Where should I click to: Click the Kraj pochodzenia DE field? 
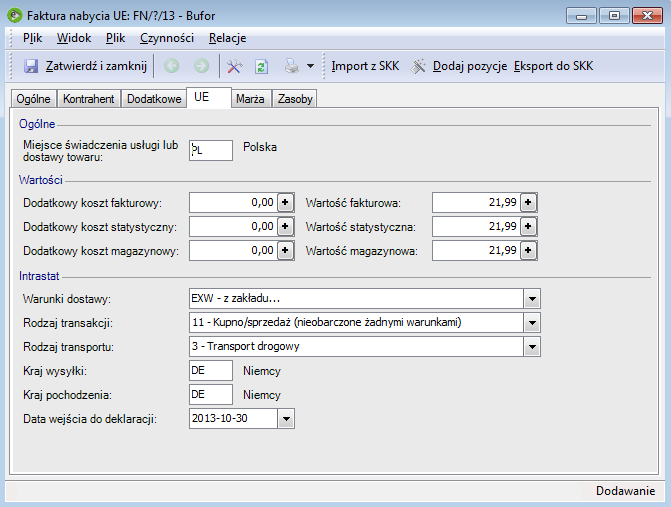tap(211, 394)
